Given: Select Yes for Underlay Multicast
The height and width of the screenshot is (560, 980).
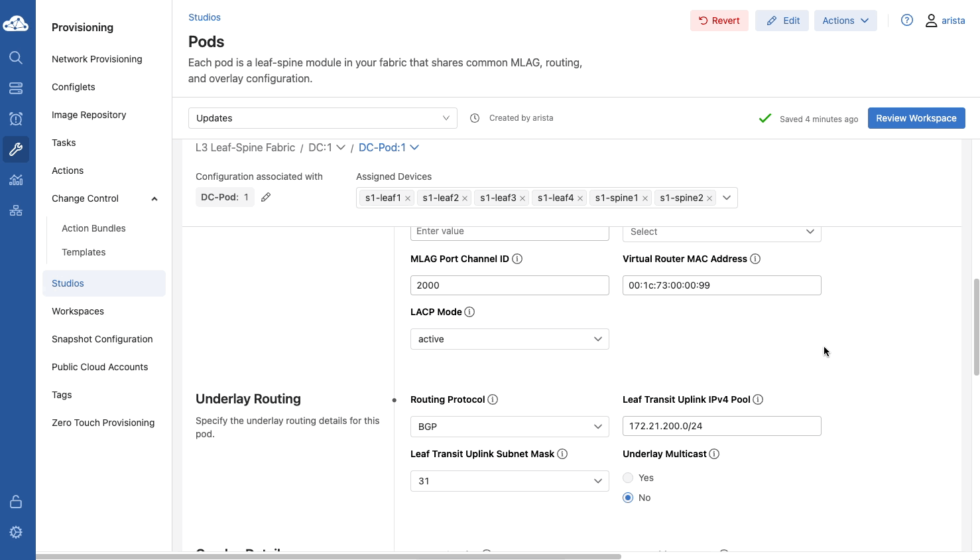Looking at the screenshot, I should (x=628, y=478).
